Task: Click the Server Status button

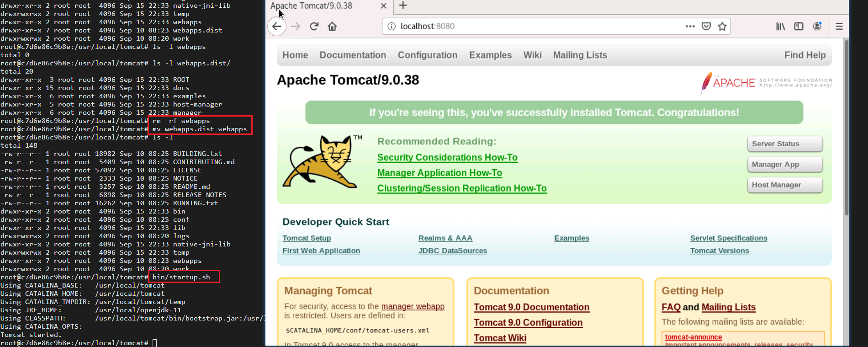Action: pyautogui.click(x=785, y=144)
